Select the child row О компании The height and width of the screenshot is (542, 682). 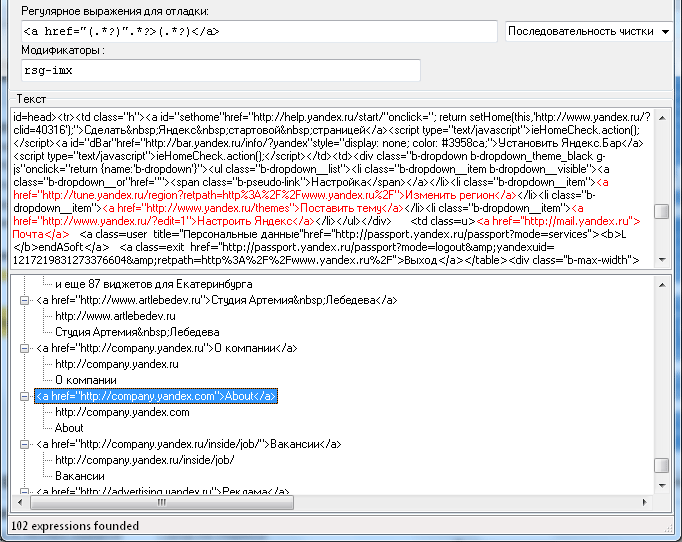86,380
